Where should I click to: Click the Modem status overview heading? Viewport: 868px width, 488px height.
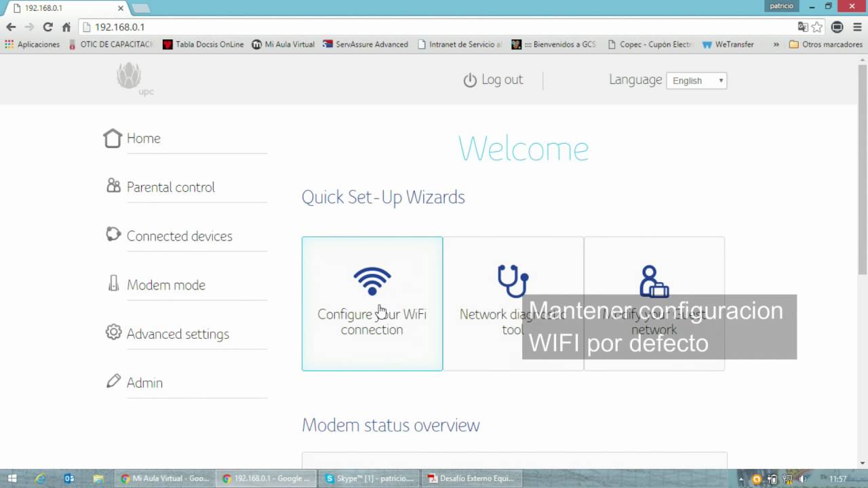click(x=391, y=425)
